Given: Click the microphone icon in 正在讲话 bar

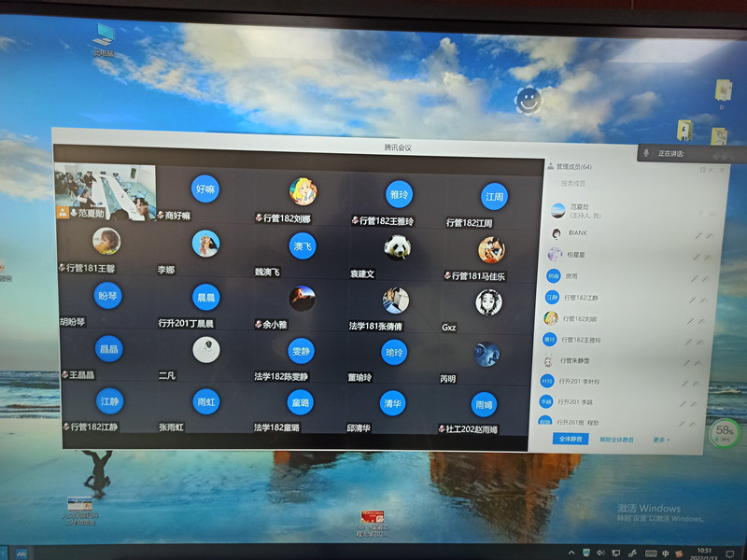Looking at the screenshot, I should 648,152.
